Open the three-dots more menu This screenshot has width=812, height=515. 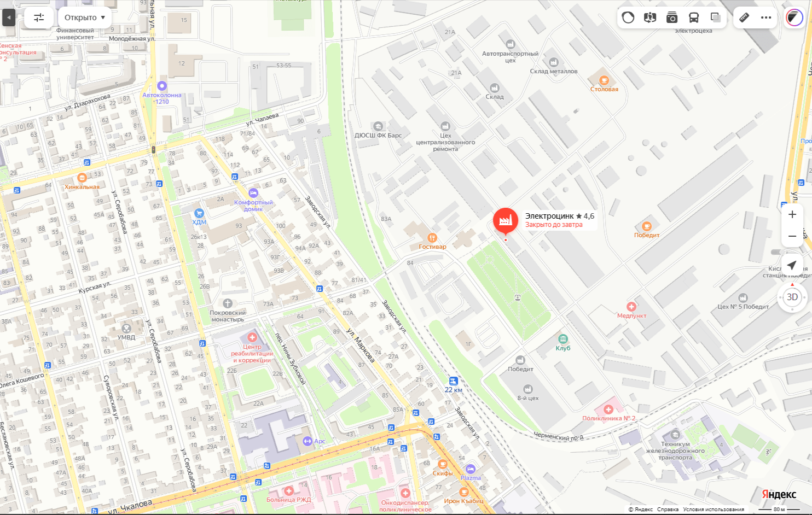[766, 17]
